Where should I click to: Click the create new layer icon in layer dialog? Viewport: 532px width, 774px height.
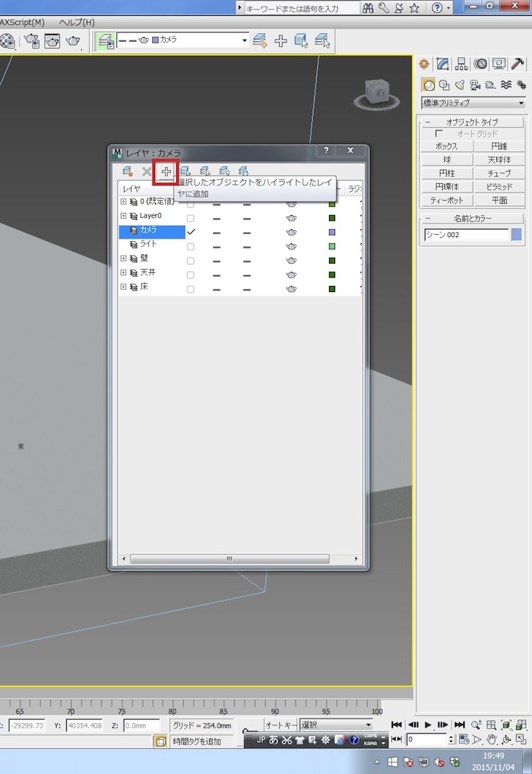(x=128, y=172)
